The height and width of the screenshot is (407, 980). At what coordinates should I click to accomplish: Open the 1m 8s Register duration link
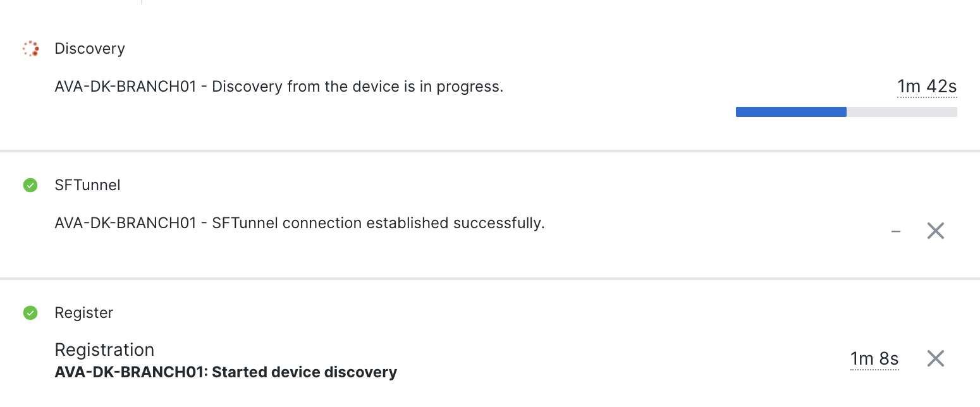tap(874, 358)
